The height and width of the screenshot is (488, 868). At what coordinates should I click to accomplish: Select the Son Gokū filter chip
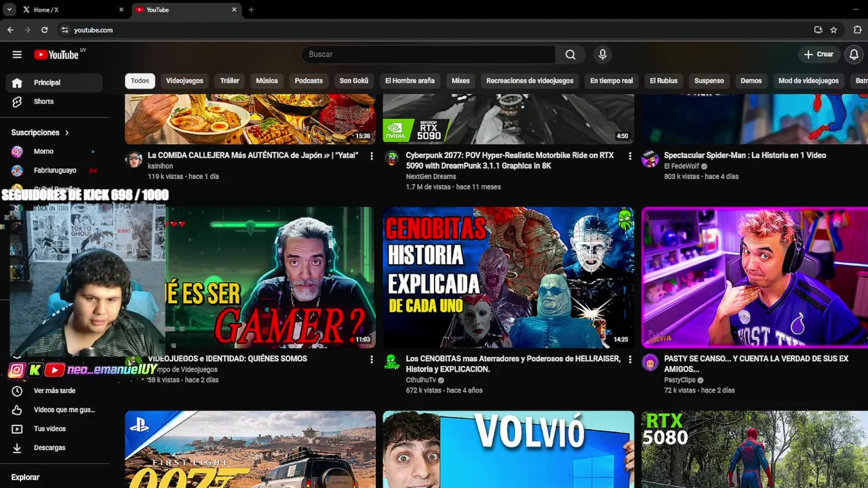354,81
